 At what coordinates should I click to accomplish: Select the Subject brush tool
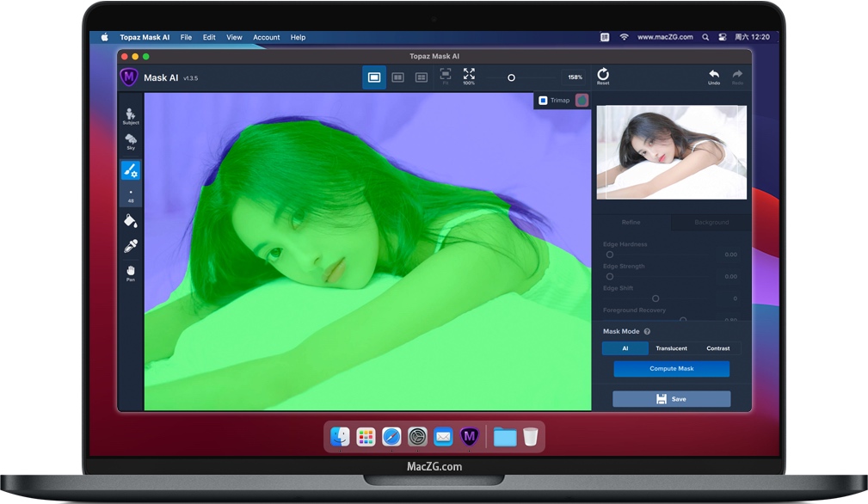tap(131, 114)
